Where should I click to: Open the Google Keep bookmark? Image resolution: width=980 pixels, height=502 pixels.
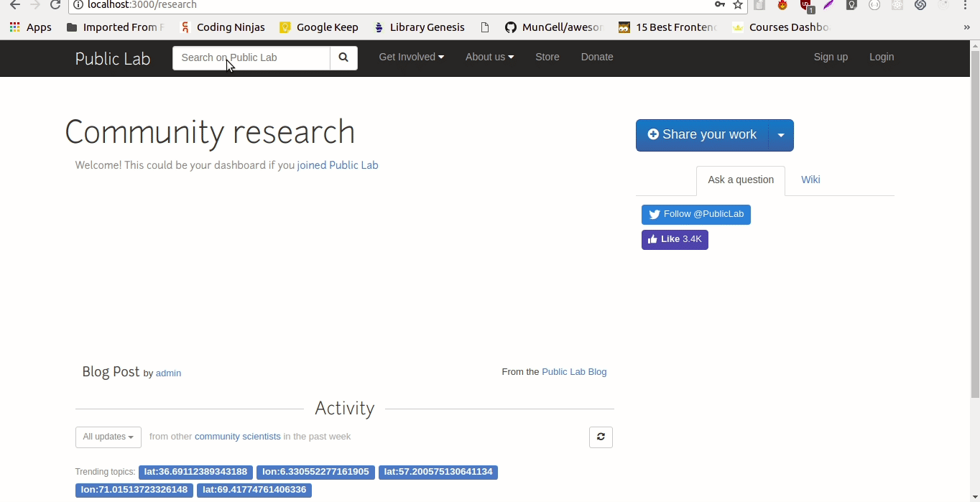click(319, 27)
